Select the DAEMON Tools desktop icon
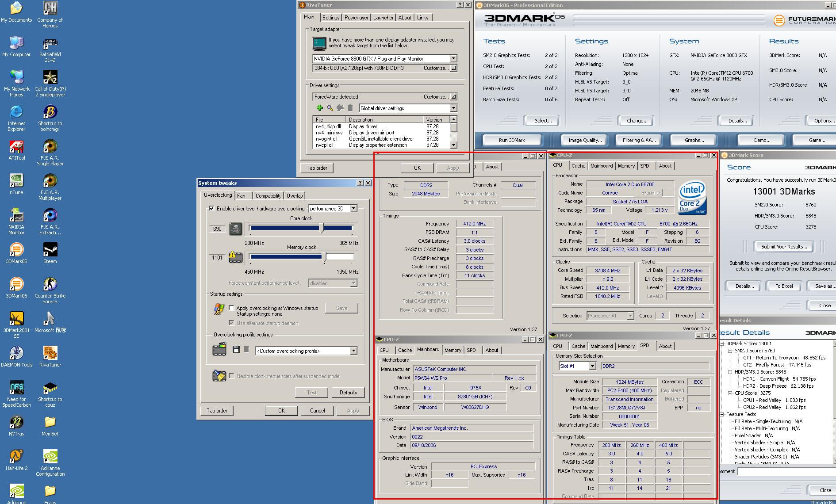The width and height of the screenshot is (836, 504). click(x=16, y=357)
